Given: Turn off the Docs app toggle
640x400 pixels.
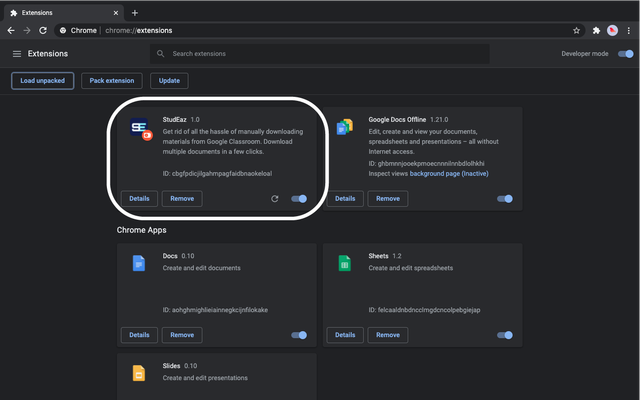Looking at the screenshot, I should pyautogui.click(x=299, y=335).
